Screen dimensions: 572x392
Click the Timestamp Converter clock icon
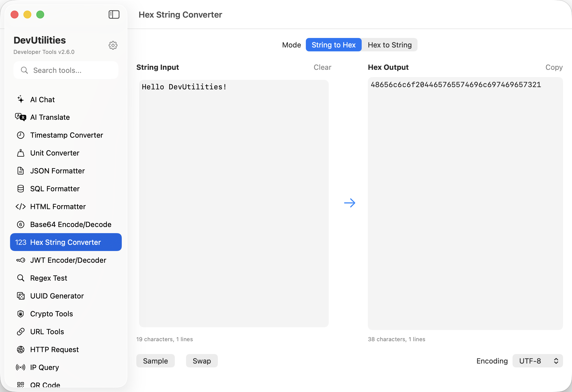(21, 135)
